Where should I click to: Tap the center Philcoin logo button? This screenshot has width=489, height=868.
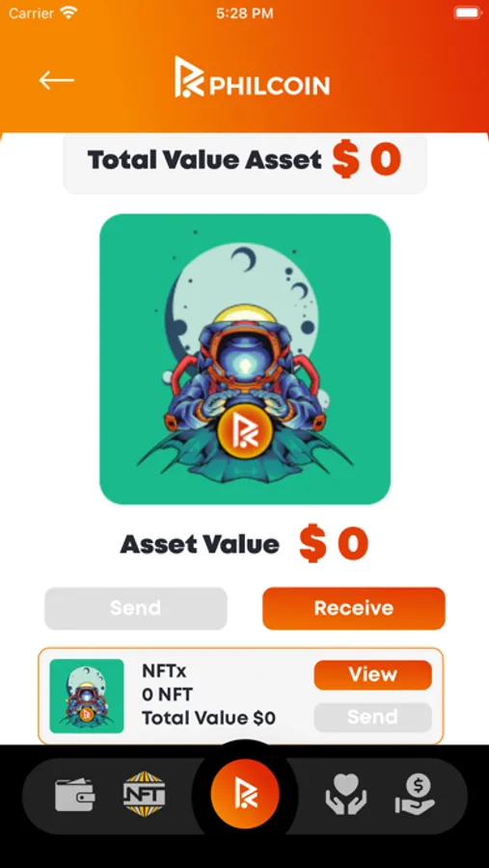tap(245, 794)
